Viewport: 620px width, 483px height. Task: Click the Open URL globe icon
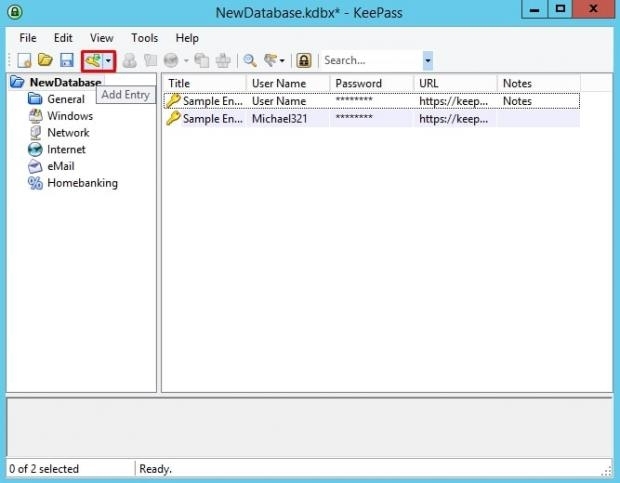tap(171, 60)
